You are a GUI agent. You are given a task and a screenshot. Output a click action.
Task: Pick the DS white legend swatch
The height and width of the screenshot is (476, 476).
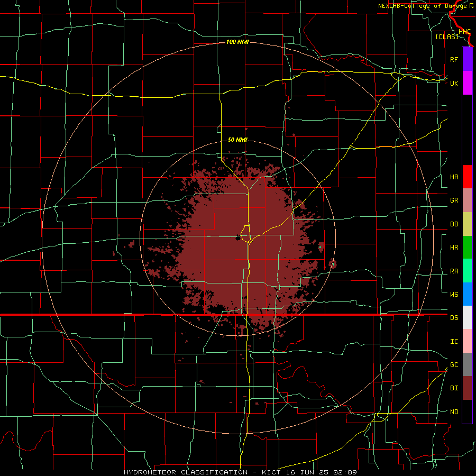467,317
